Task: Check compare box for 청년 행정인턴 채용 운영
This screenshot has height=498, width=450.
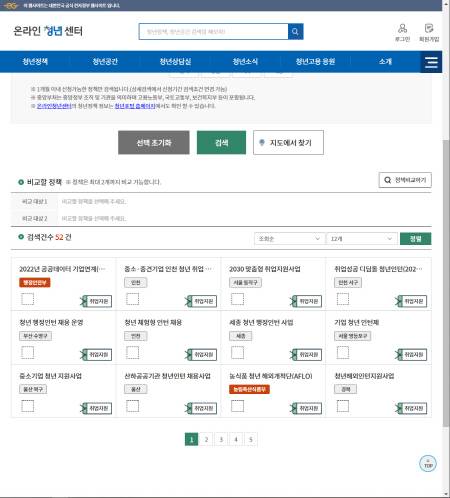Action: click(x=28, y=352)
